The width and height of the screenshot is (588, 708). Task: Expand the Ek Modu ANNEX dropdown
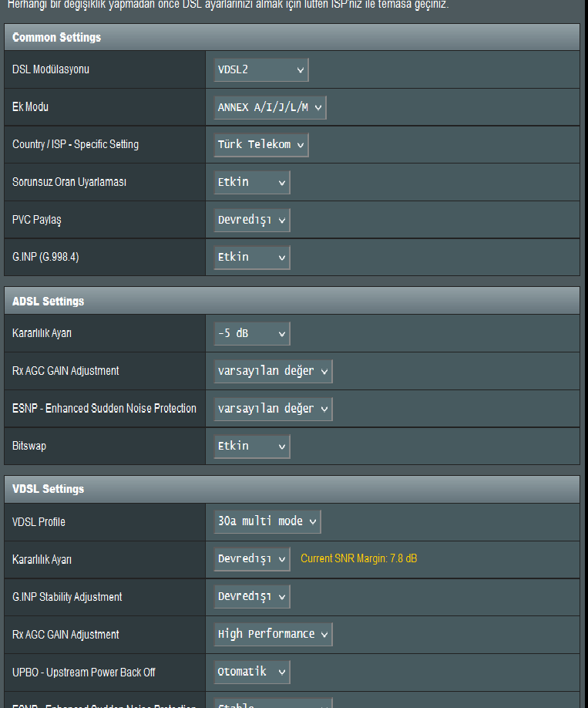click(270, 107)
